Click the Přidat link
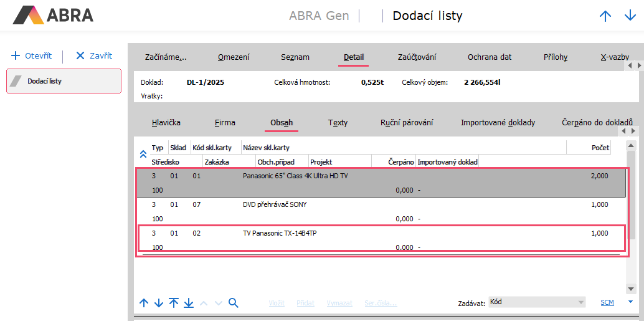The height and width of the screenshot is (321, 644). pyautogui.click(x=306, y=304)
